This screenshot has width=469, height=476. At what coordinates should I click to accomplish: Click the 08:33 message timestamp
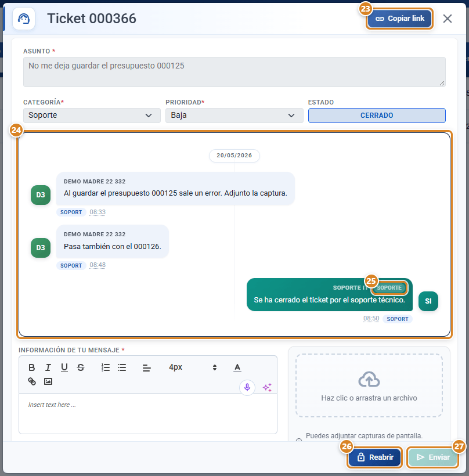(98, 212)
